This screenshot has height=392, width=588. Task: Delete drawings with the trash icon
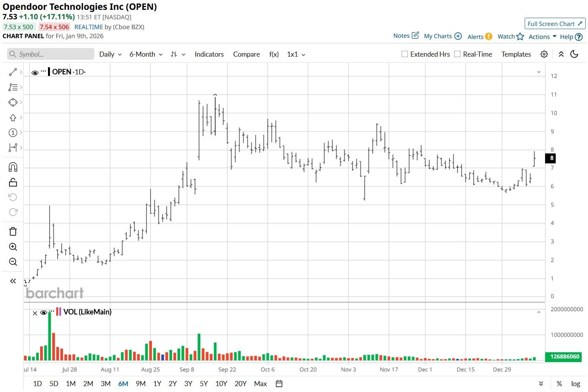coord(13,231)
